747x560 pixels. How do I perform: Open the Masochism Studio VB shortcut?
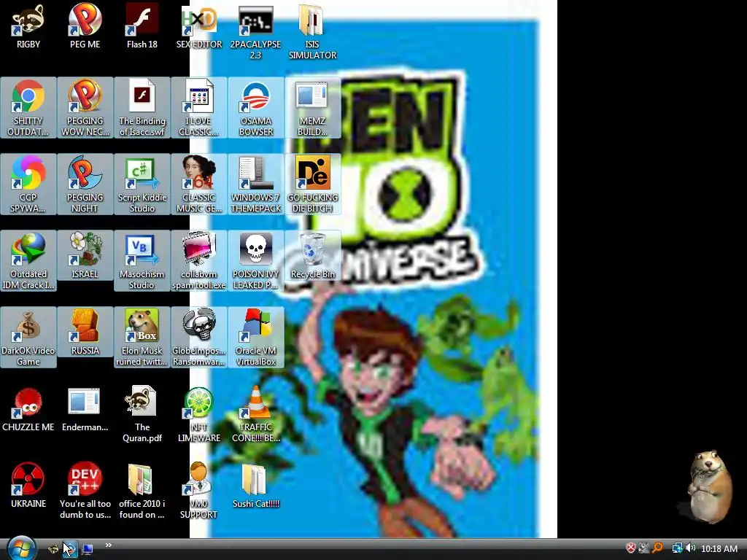[142, 261]
